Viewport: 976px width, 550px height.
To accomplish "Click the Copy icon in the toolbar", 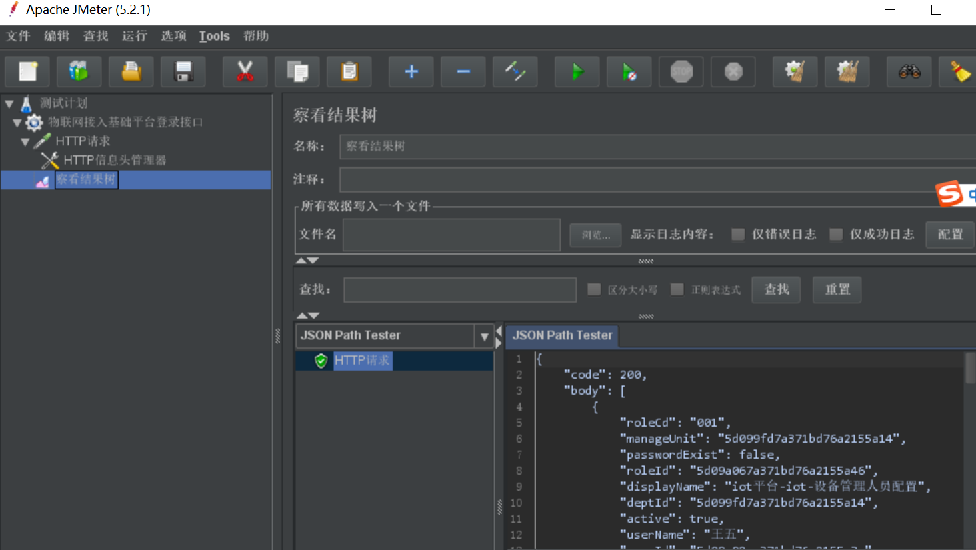I will (298, 72).
